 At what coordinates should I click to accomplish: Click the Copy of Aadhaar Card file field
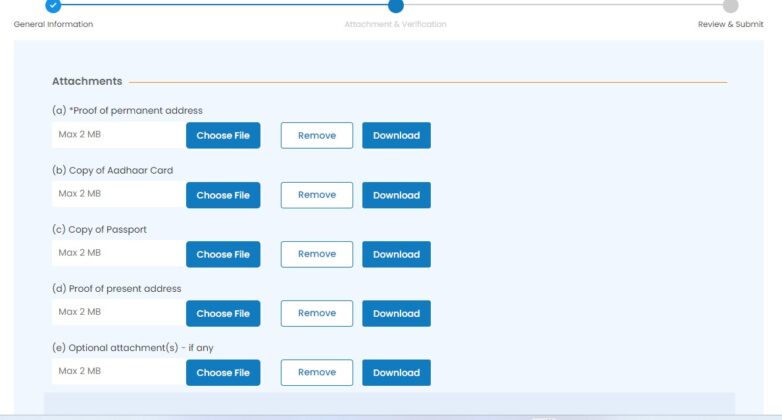tap(119, 194)
